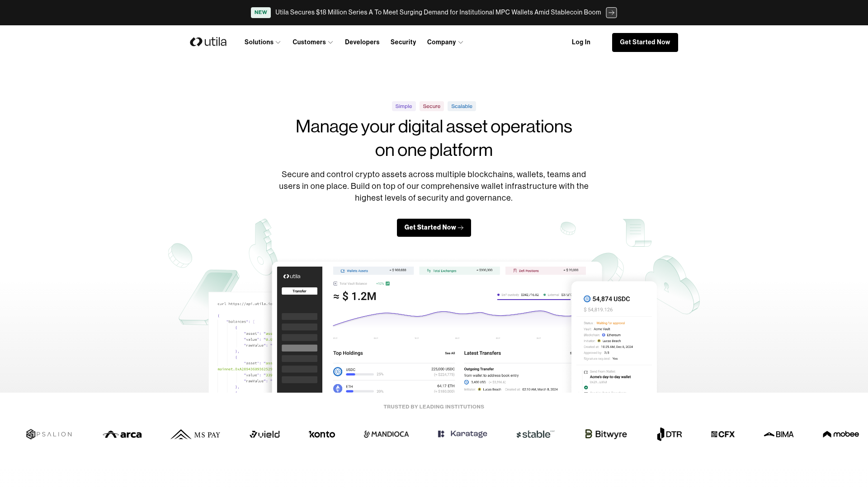Image resolution: width=868 pixels, height=488 pixels.
Task: Expand the Solutions dropdown menu
Action: tap(263, 42)
